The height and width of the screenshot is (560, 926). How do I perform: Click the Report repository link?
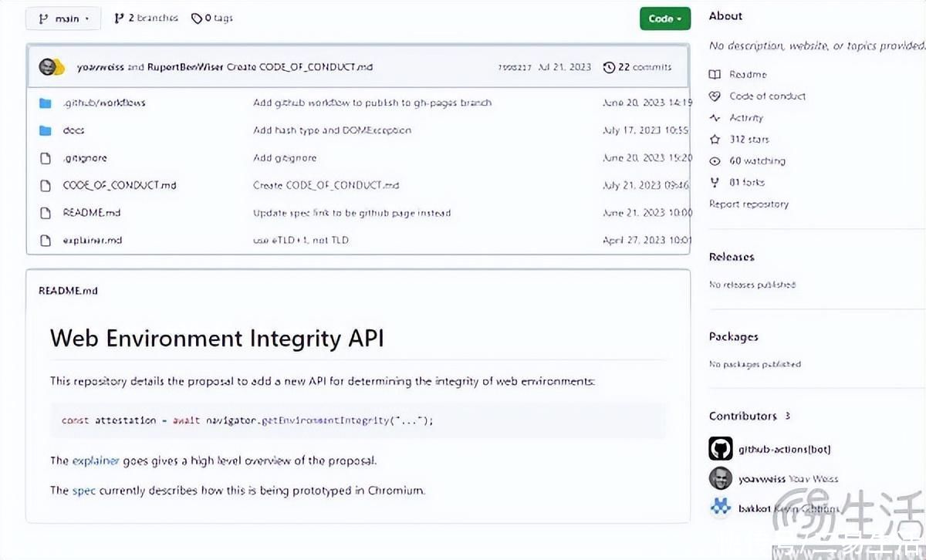coord(749,204)
